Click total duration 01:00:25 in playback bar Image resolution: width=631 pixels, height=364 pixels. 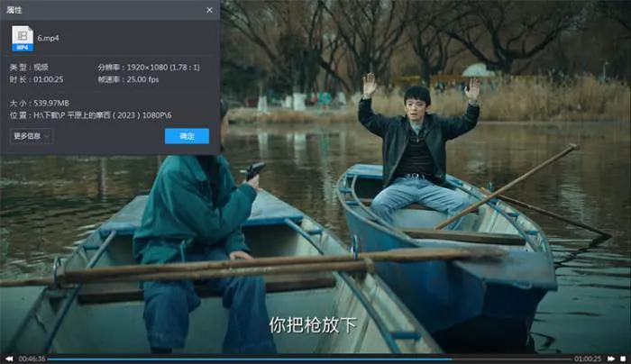[588, 358]
